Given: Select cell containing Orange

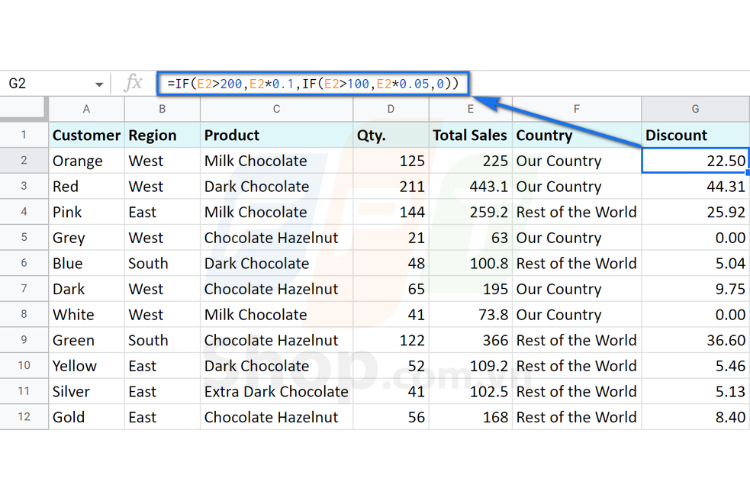Looking at the screenshot, I should pos(87,160).
